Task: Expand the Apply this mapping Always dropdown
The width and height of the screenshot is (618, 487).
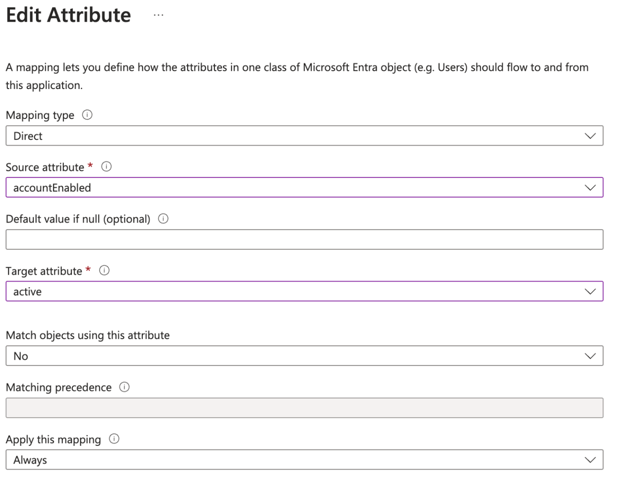Action: tap(304, 460)
